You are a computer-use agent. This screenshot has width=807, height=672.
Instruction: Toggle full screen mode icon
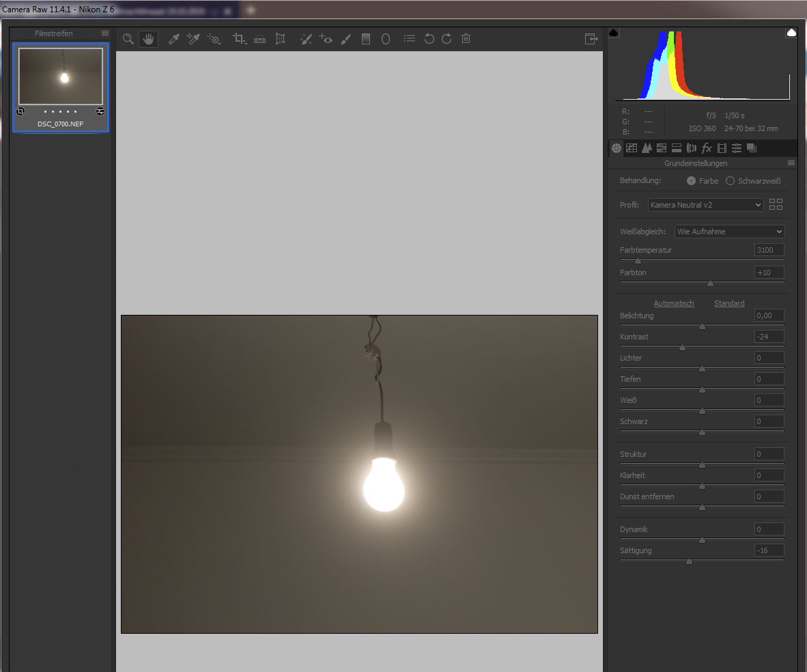coord(591,39)
